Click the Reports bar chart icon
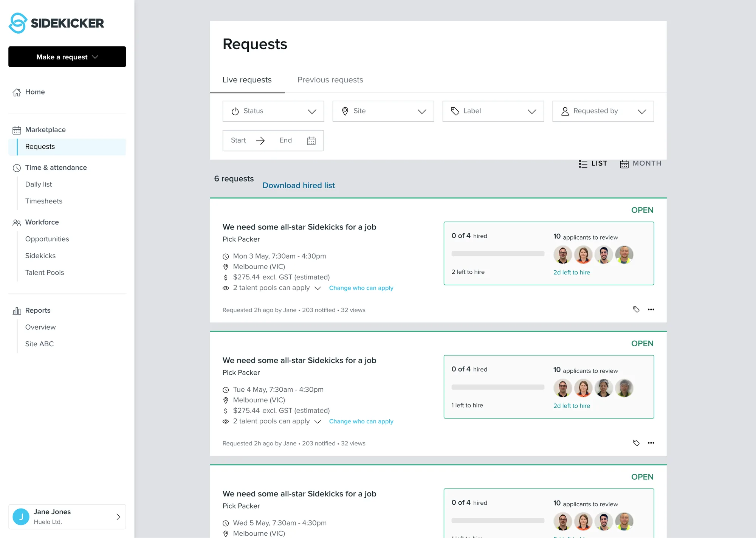The width and height of the screenshot is (756, 538). (x=17, y=311)
